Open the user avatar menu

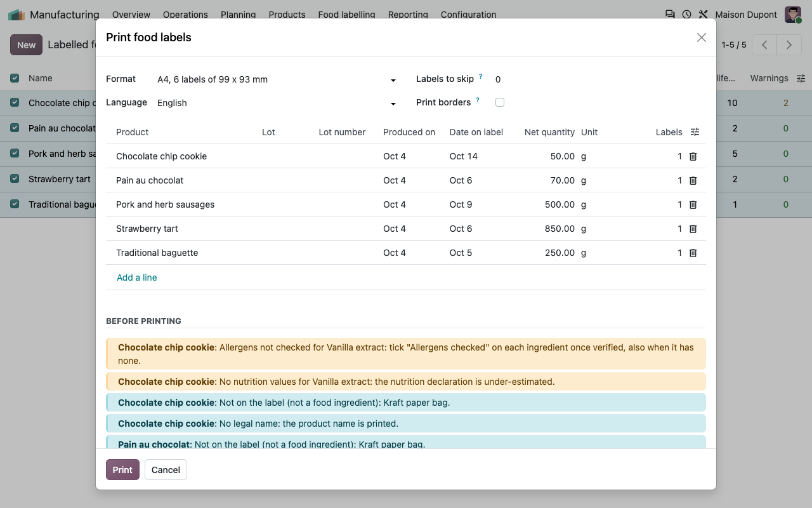click(793, 15)
